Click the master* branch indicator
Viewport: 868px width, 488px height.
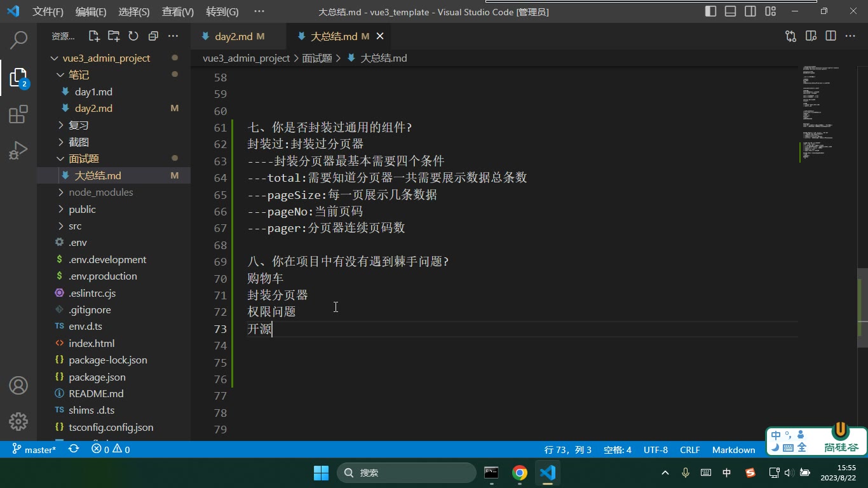[34, 449]
